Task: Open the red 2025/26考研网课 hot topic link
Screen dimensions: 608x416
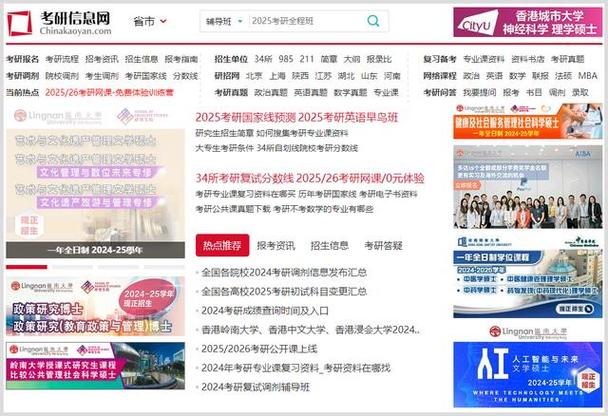Action: coord(109,92)
